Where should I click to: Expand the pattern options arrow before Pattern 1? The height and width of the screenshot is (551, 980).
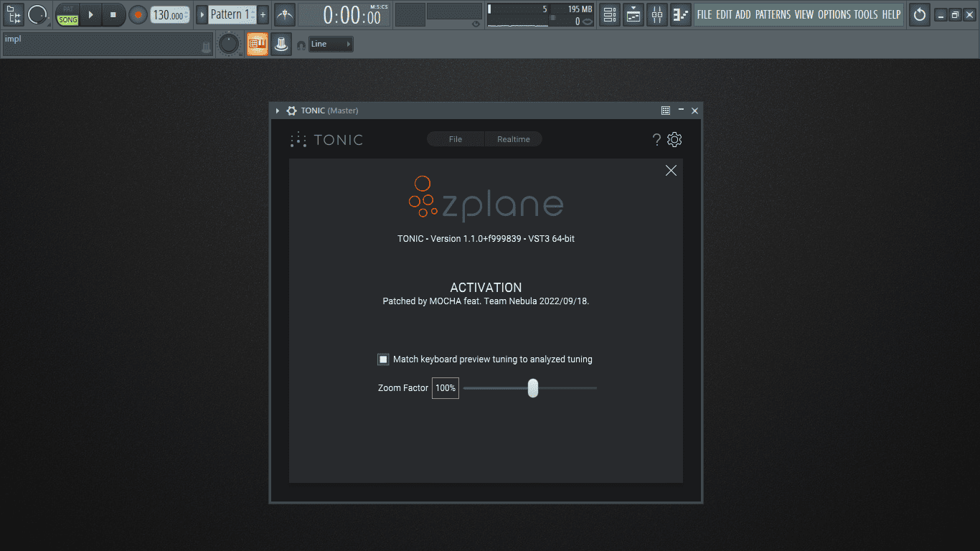202,14
